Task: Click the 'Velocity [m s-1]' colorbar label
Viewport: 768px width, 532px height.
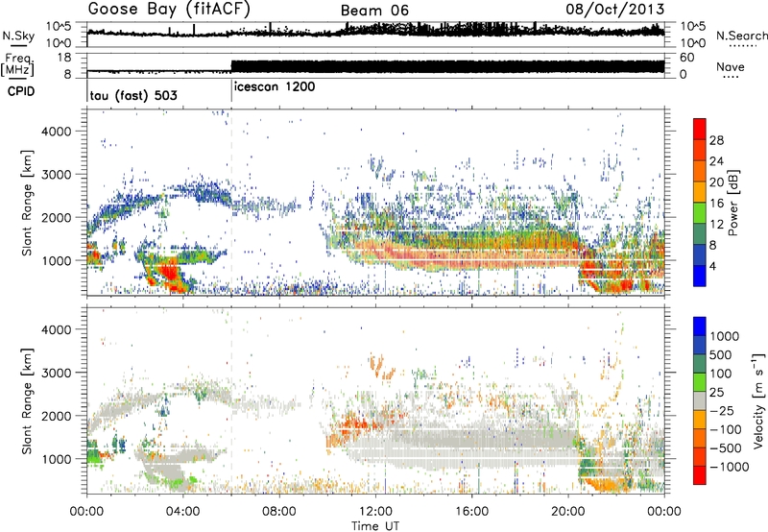Action: tap(758, 400)
